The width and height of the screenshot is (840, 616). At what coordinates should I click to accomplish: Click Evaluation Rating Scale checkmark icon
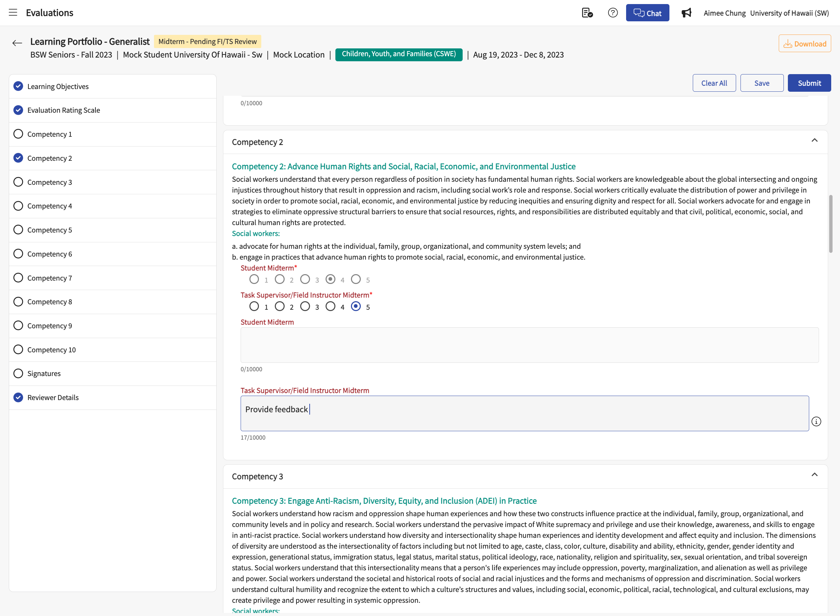18,110
